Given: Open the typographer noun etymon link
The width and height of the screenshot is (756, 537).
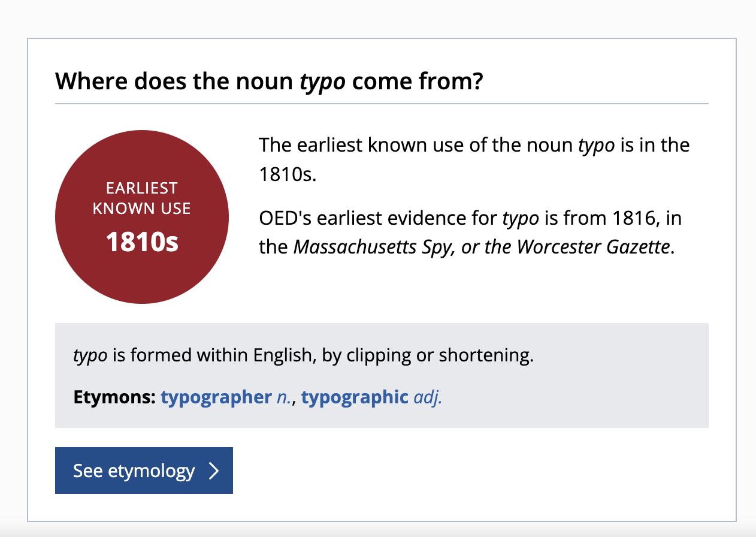Looking at the screenshot, I should 216,397.
